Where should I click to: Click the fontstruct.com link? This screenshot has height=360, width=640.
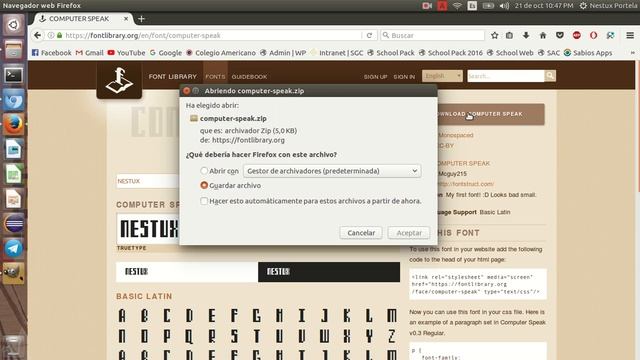465,184
